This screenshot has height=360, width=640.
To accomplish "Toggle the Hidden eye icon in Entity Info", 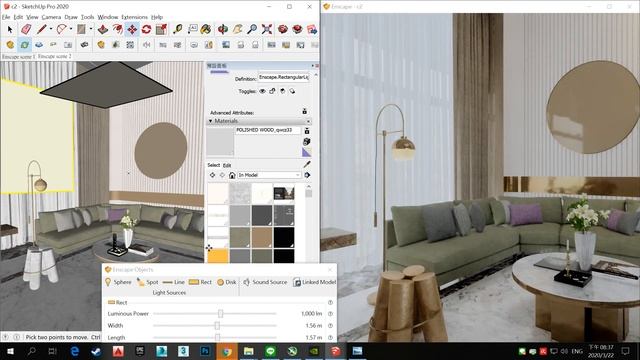I will [x=262, y=91].
